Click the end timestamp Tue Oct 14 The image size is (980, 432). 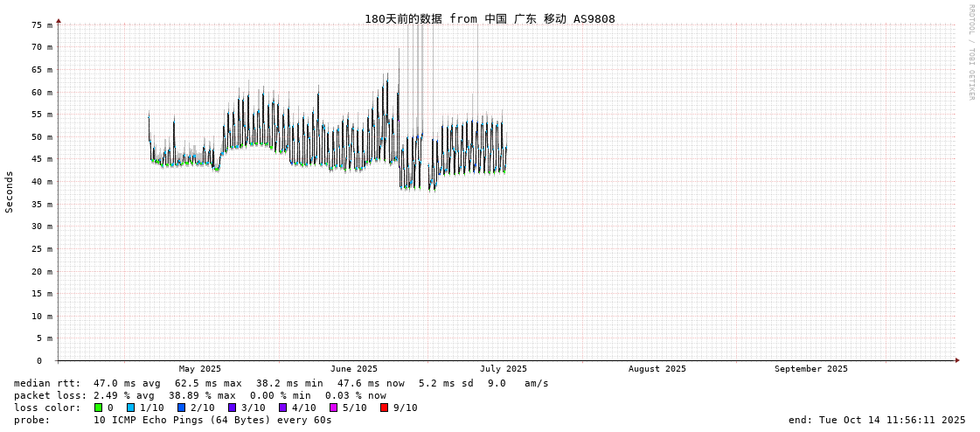[877, 420]
